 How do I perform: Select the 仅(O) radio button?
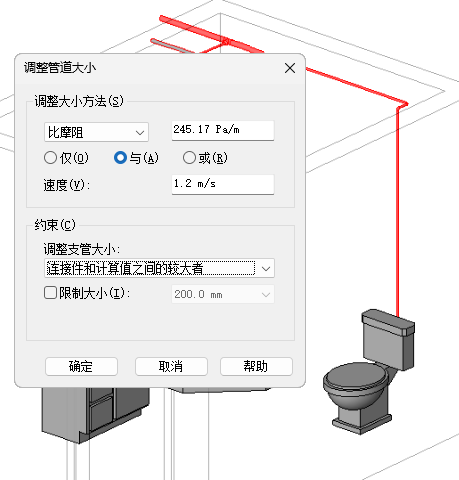pos(50,158)
